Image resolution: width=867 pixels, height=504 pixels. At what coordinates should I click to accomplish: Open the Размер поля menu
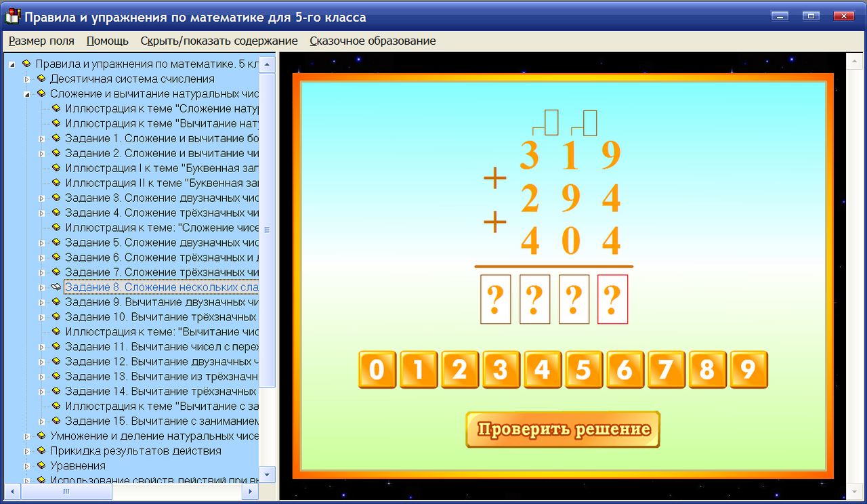point(41,41)
